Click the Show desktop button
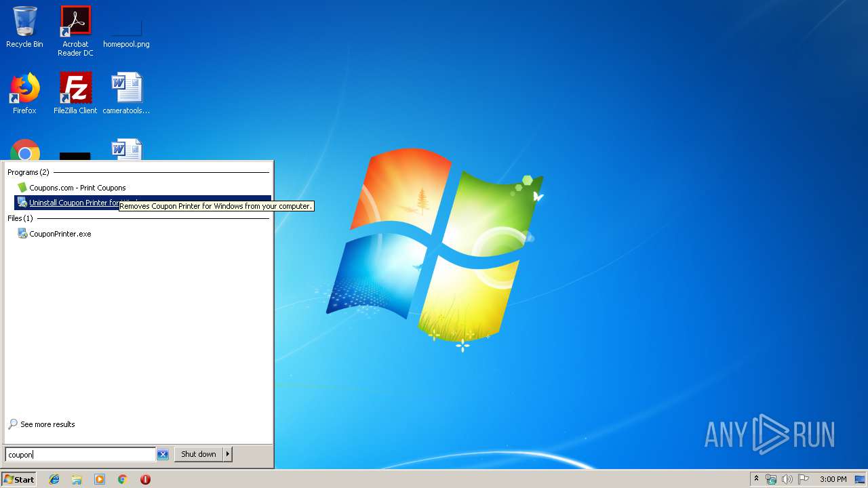868x488 pixels. (x=860, y=479)
